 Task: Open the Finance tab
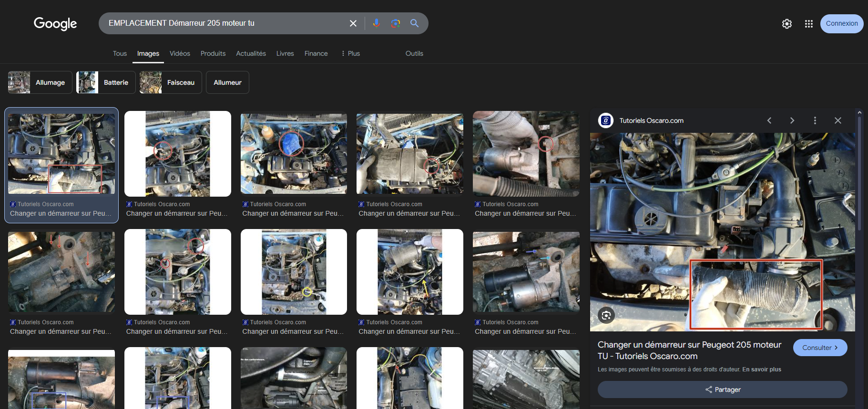click(x=316, y=53)
